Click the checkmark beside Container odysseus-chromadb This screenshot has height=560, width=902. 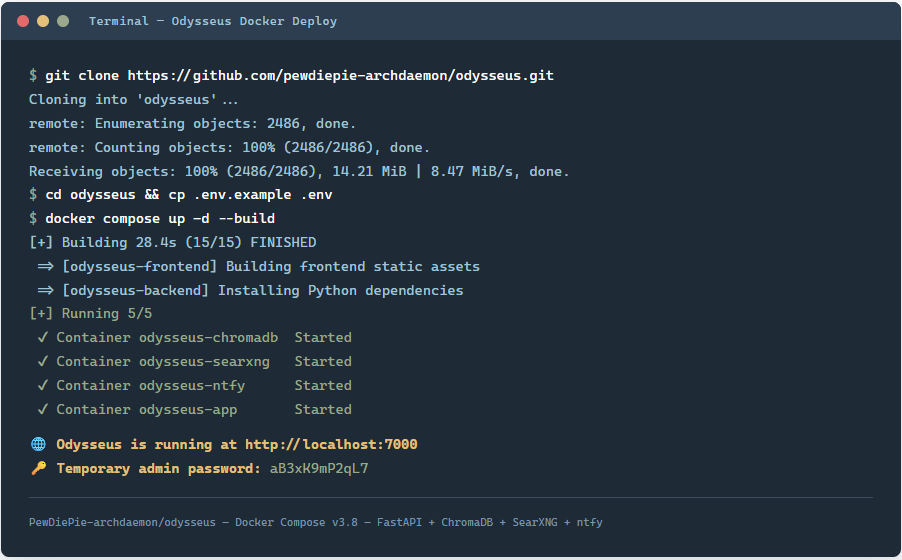[x=43, y=337]
